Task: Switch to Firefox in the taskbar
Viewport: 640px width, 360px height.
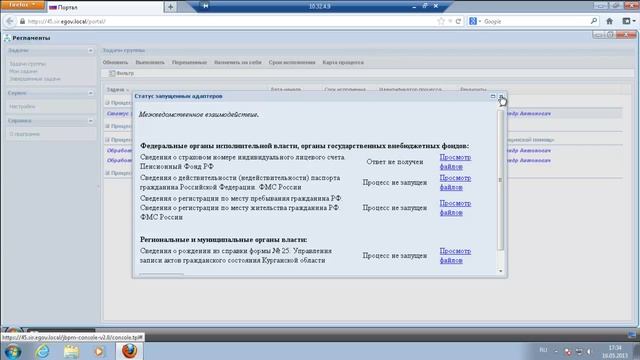Action: [129, 351]
